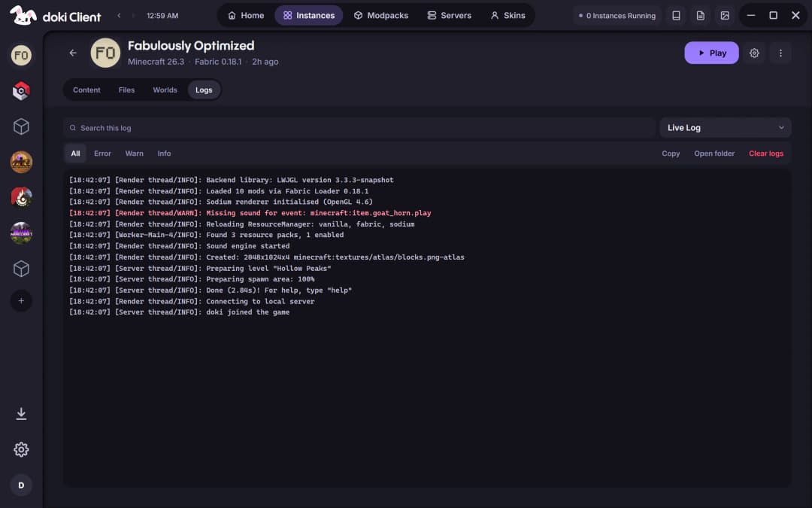Click the goat_horn missing sound warning line
Screen dimensions: 812x508
pyautogui.click(x=250, y=213)
